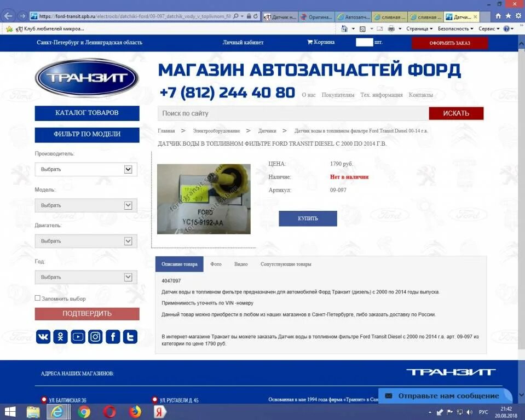Screen dimensions: 525x420
Task: Click the command bar RSS feeds icon
Action: click(x=362, y=29)
